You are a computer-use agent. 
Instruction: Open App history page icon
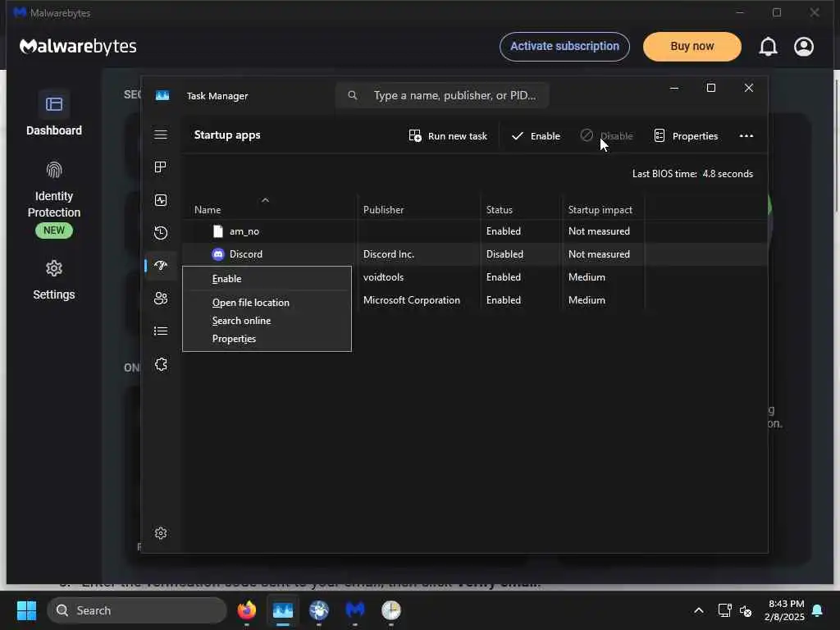click(x=161, y=232)
